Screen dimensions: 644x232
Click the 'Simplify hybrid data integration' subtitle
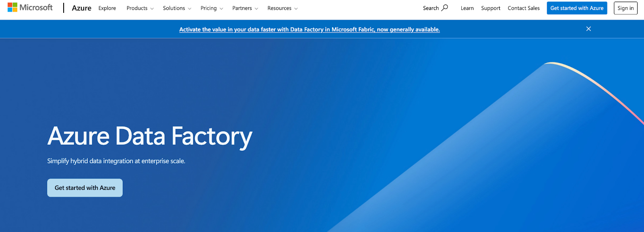pos(116,161)
